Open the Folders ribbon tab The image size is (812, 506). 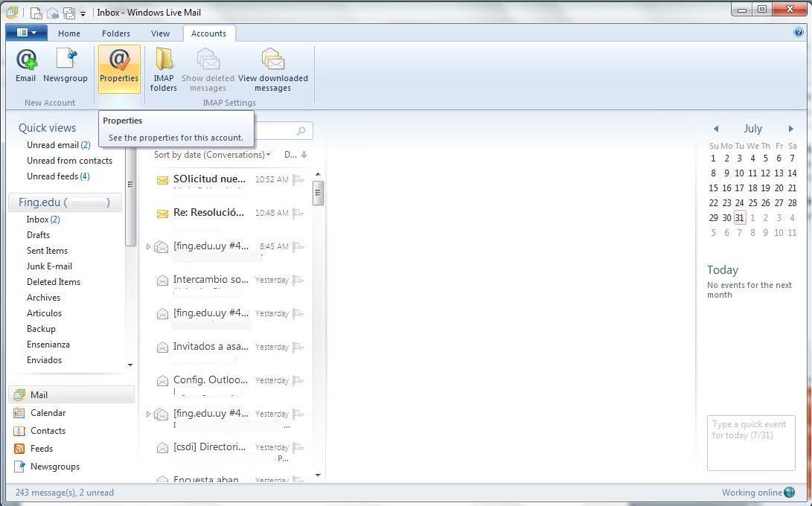pyautogui.click(x=115, y=33)
